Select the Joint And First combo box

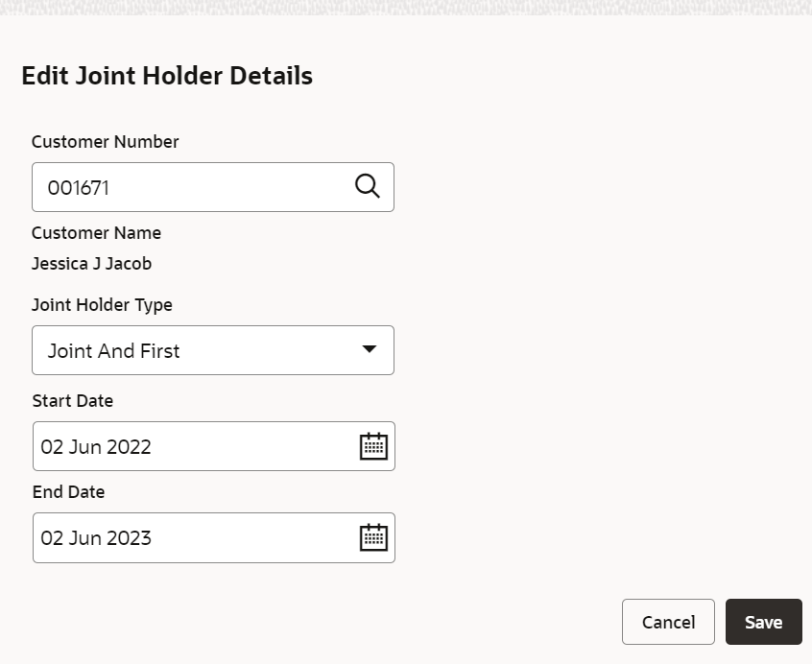coord(213,350)
